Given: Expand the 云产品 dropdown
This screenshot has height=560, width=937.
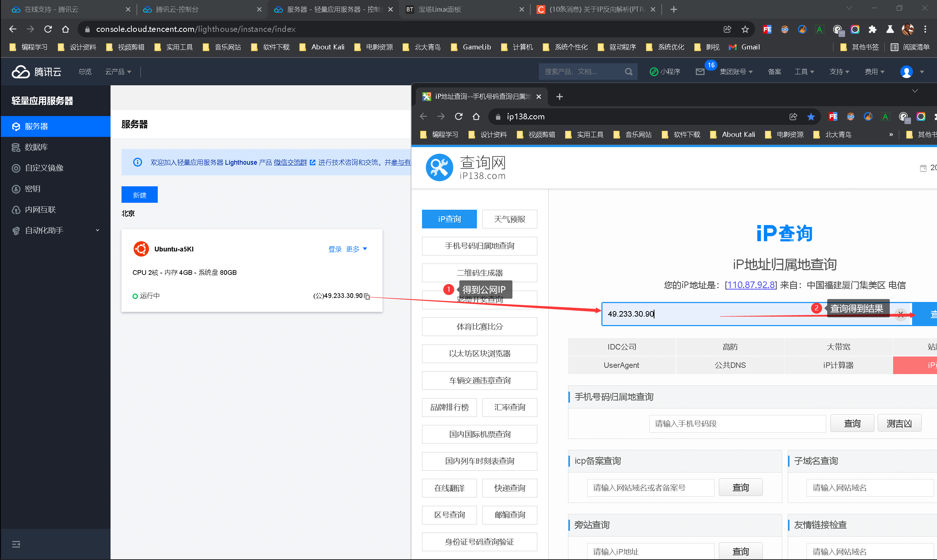Looking at the screenshot, I should coord(118,71).
